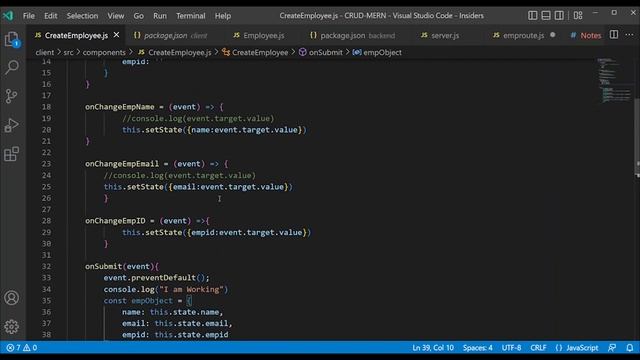Expand the client breadcrumb
Screen dimensions: 640x360
coord(44,52)
